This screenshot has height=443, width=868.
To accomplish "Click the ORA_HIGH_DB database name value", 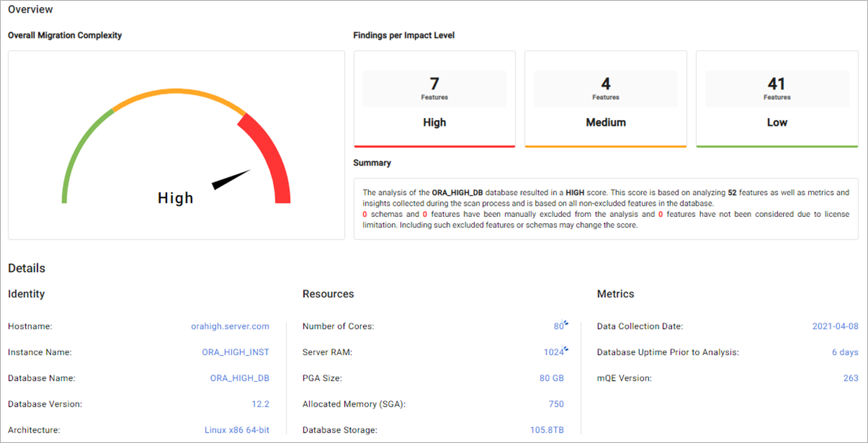I will [240, 378].
